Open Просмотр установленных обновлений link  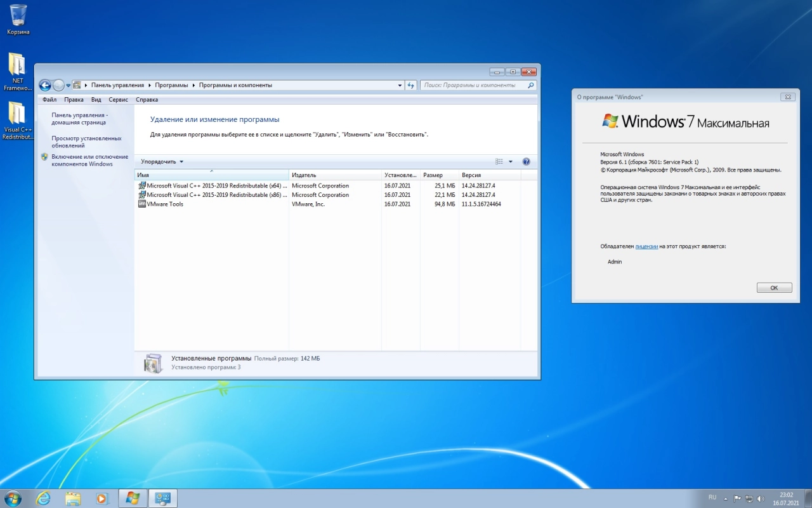[x=86, y=142]
